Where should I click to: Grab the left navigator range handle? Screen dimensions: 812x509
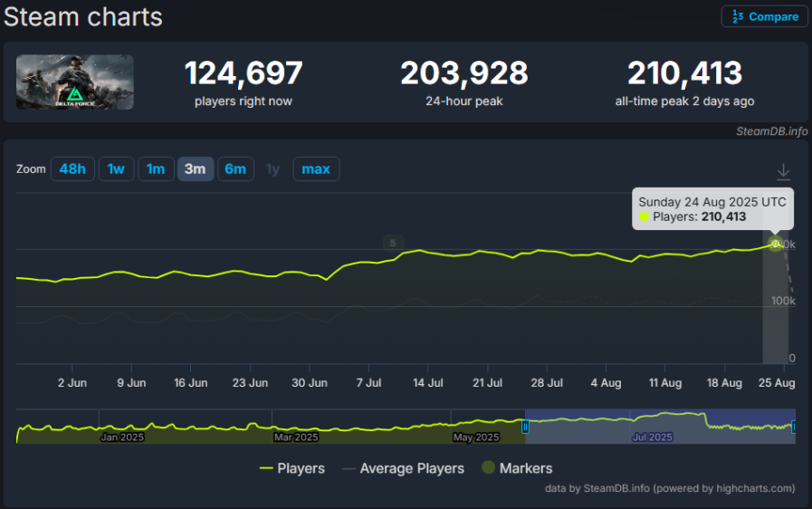tap(525, 427)
